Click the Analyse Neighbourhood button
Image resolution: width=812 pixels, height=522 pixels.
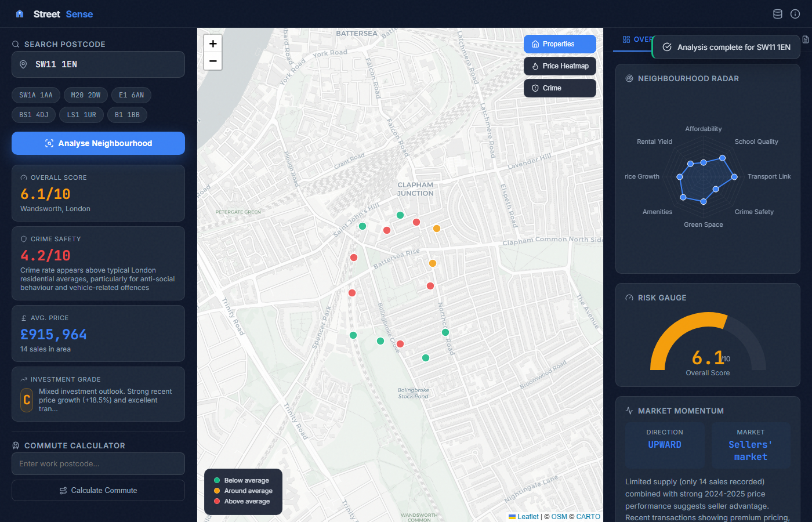click(98, 143)
